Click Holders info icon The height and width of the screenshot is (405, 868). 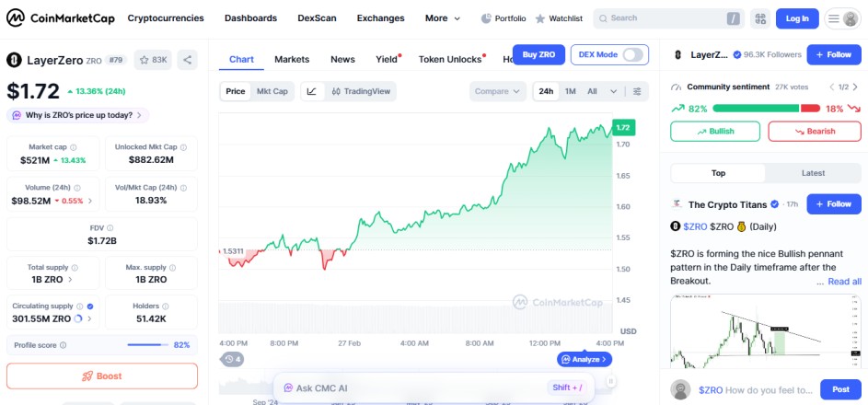(x=166, y=306)
